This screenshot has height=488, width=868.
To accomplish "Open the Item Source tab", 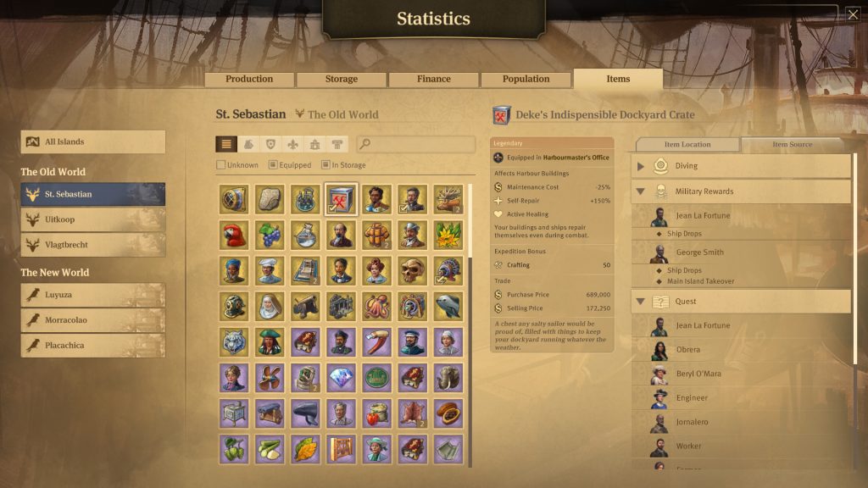I will (x=793, y=144).
